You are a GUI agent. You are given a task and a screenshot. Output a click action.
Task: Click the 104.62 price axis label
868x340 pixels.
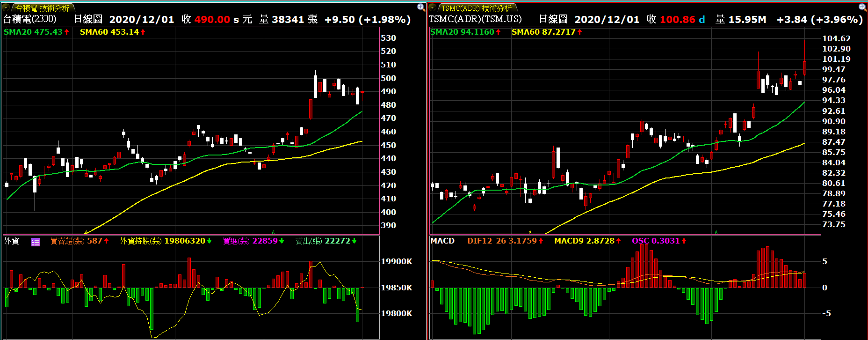point(836,38)
